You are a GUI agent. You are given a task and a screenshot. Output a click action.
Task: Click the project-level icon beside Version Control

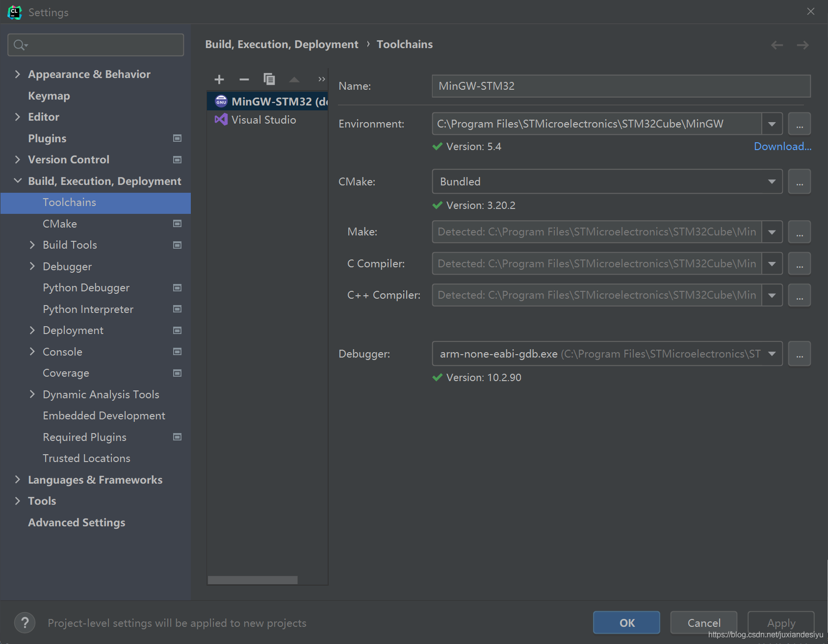[x=178, y=159]
